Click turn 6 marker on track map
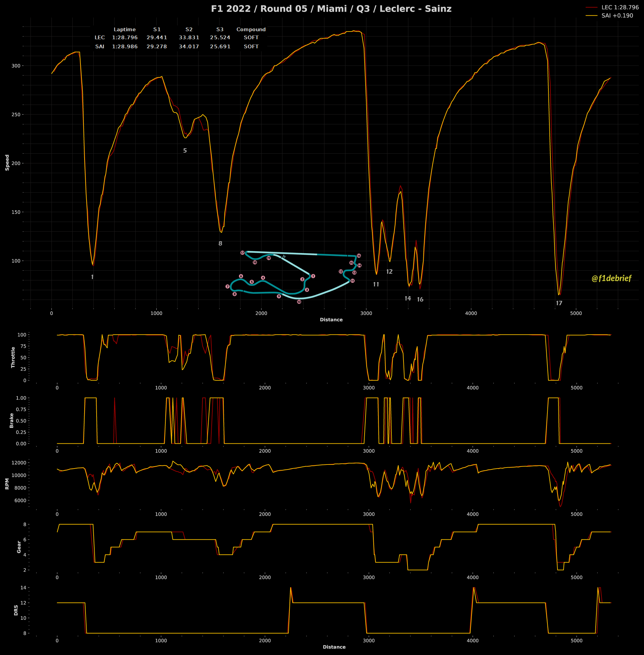This screenshot has height=655, width=644. (x=241, y=276)
